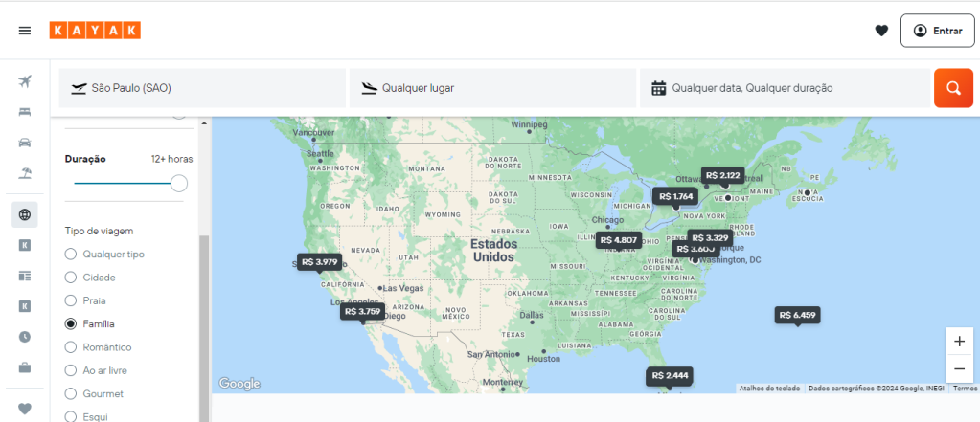Open the São Paulo (SAO) origin field
Image resolution: width=980 pixels, height=422 pixels.
202,88
